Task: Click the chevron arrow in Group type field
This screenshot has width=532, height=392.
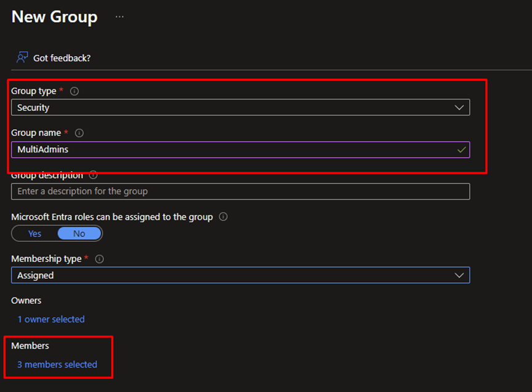Action: pos(459,108)
